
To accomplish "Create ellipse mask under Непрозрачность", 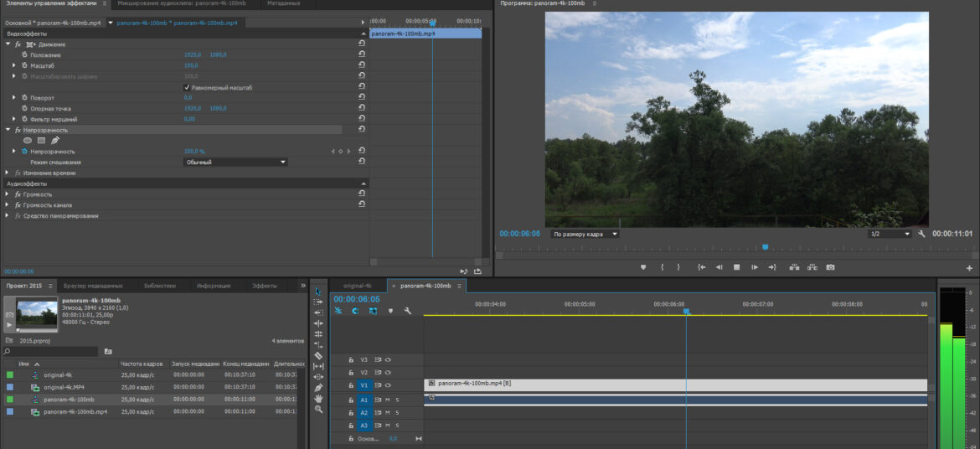I will [x=28, y=141].
